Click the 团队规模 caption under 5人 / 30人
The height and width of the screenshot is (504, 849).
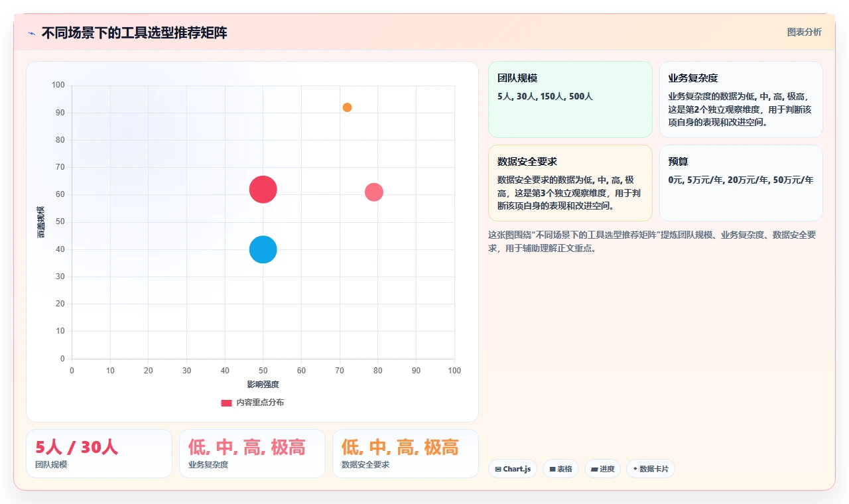[51, 465]
